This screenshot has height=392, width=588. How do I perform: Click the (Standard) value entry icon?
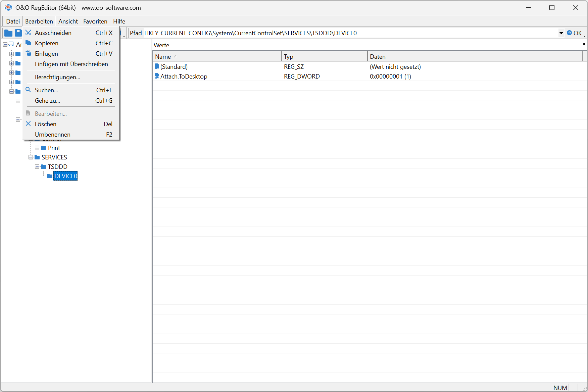(x=157, y=67)
